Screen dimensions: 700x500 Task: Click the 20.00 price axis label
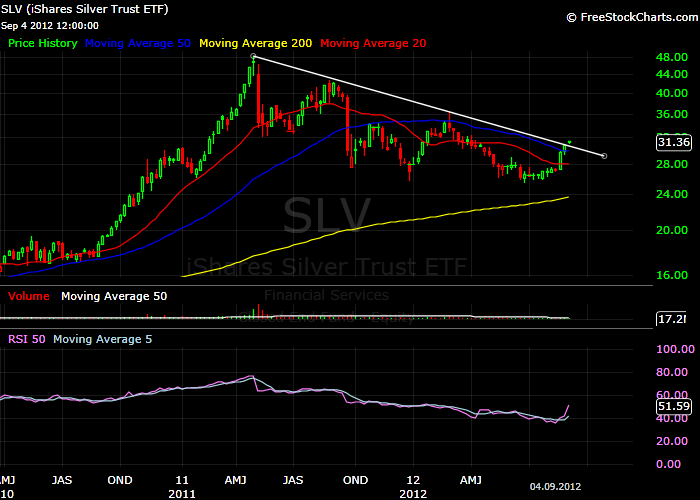[x=671, y=230]
